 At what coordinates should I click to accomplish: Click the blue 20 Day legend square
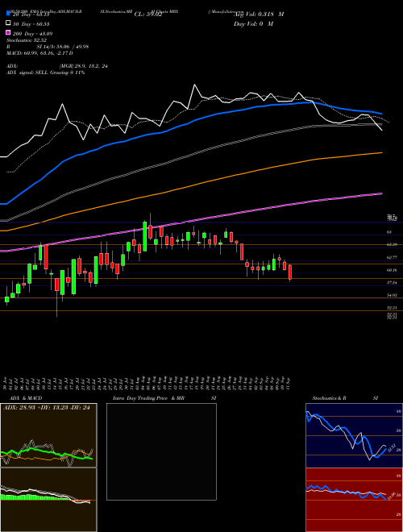(9, 14)
